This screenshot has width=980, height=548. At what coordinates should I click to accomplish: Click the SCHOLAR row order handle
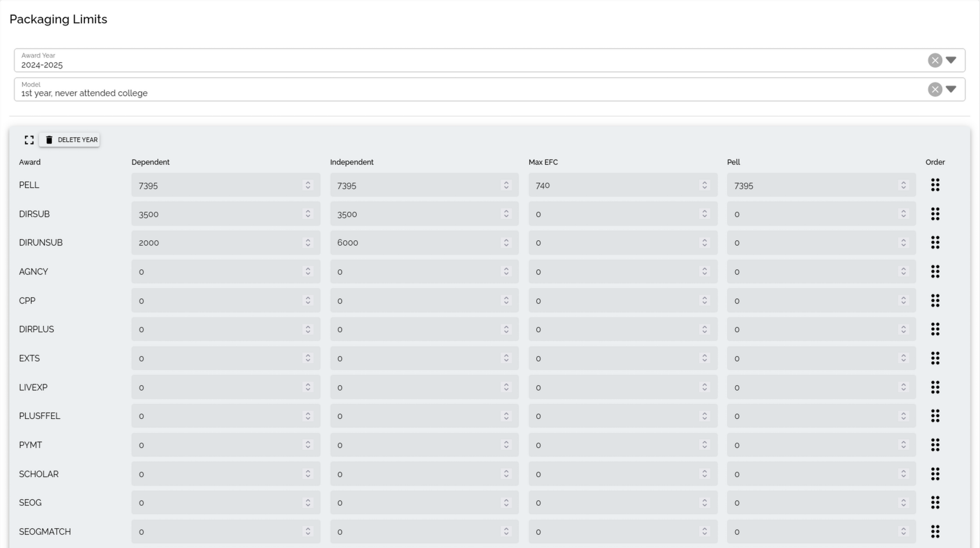pos(935,474)
